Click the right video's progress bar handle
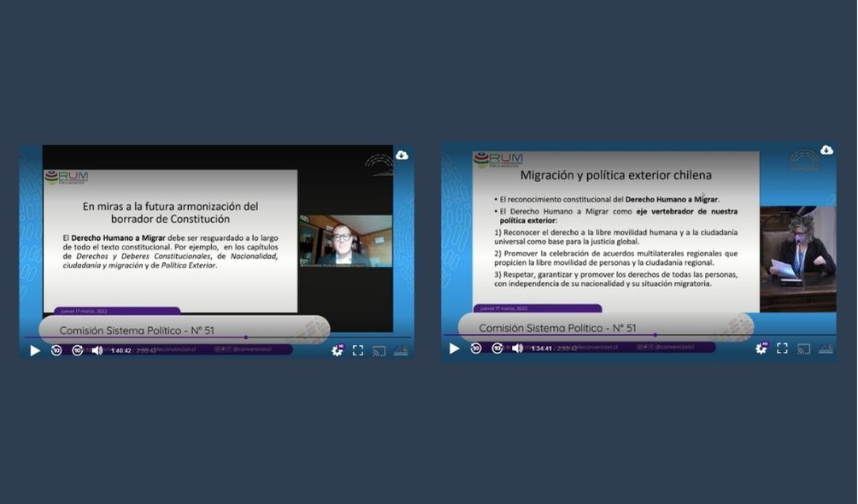The width and height of the screenshot is (858, 504). [655, 335]
